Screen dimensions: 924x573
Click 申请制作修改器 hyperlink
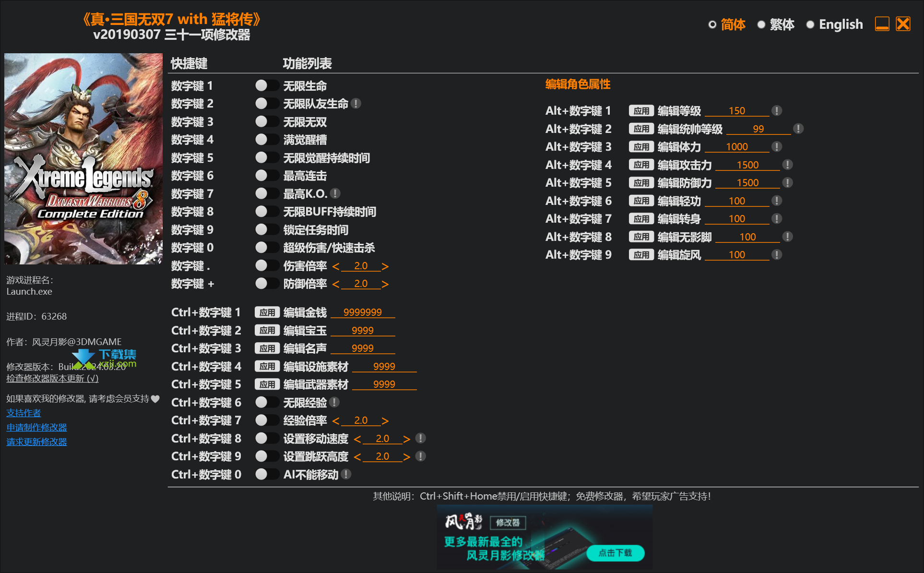point(37,427)
